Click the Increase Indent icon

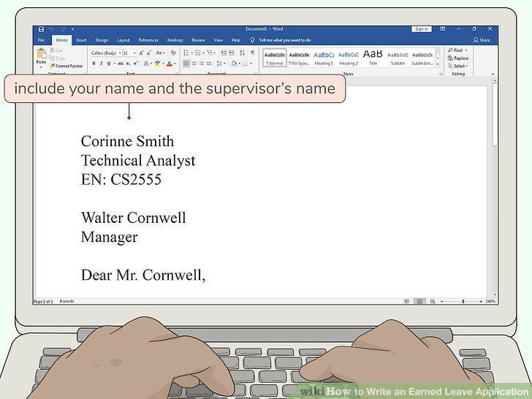coord(232,53)
